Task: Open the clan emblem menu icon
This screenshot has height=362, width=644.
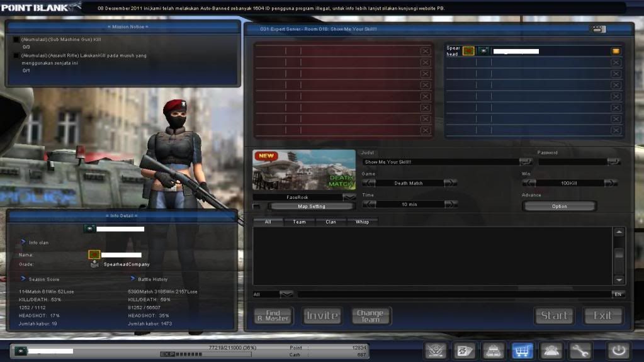Action: point(436,351)
